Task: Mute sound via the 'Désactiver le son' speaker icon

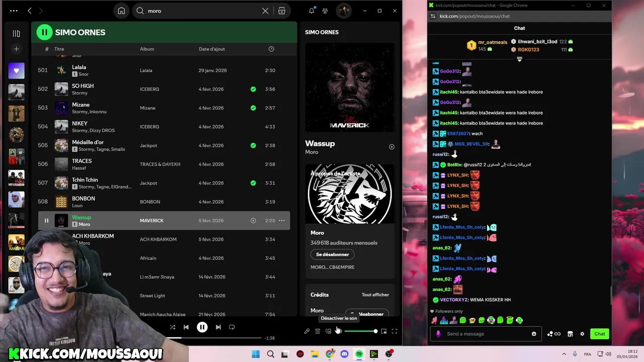Action: point(338,331)
